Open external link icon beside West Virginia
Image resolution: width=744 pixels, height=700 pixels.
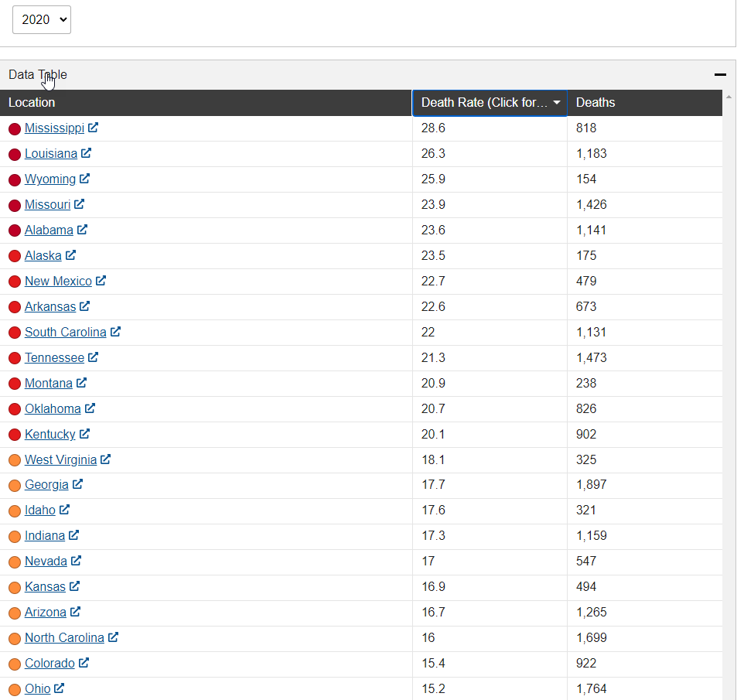(x=105, y=459)
